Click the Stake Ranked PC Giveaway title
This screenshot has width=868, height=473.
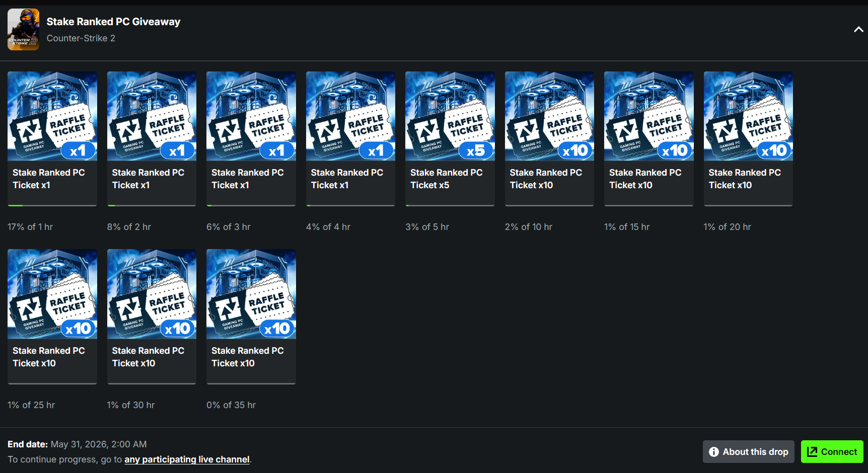pos(113,22)
